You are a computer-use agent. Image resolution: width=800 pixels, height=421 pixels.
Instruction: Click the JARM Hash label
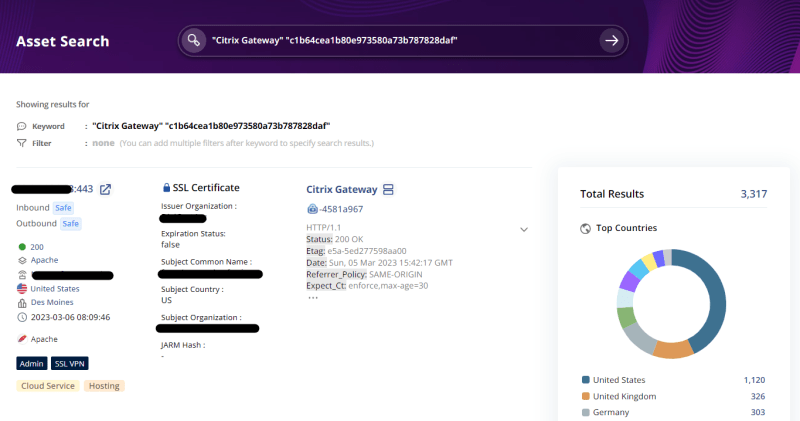(183, 345)
